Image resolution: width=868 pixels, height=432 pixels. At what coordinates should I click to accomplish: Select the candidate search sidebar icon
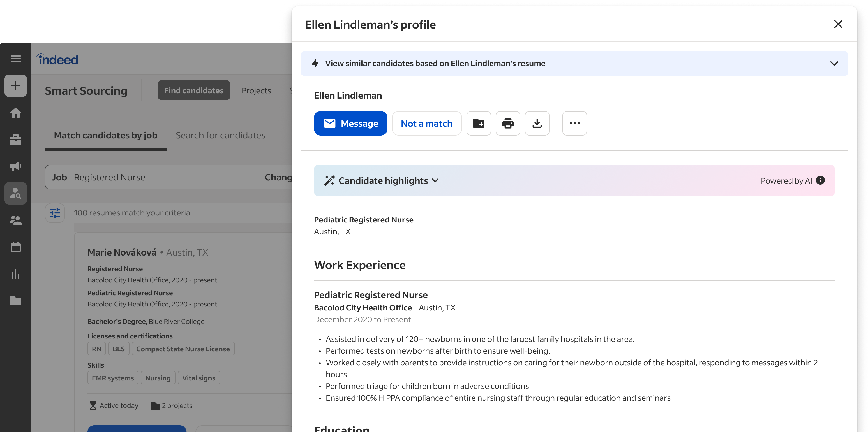(x=15, y=193)
